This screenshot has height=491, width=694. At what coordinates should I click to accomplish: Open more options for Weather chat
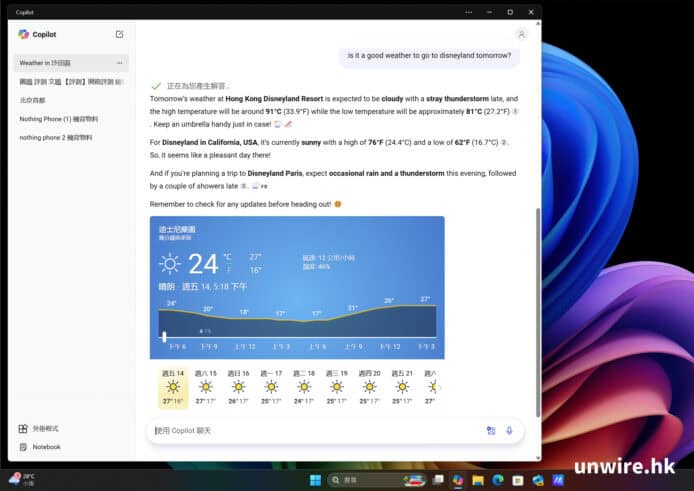120,63
